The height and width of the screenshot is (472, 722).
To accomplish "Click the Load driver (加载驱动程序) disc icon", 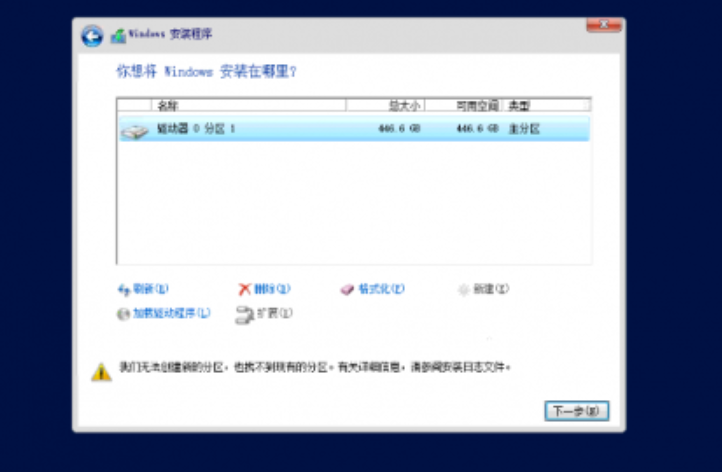I will click(x=124, y=314).
